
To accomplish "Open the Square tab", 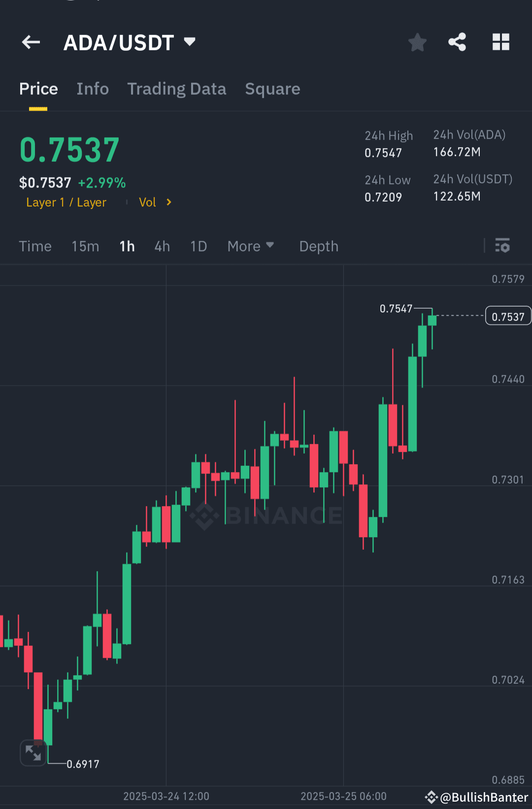I will click(x=272, y=89).
